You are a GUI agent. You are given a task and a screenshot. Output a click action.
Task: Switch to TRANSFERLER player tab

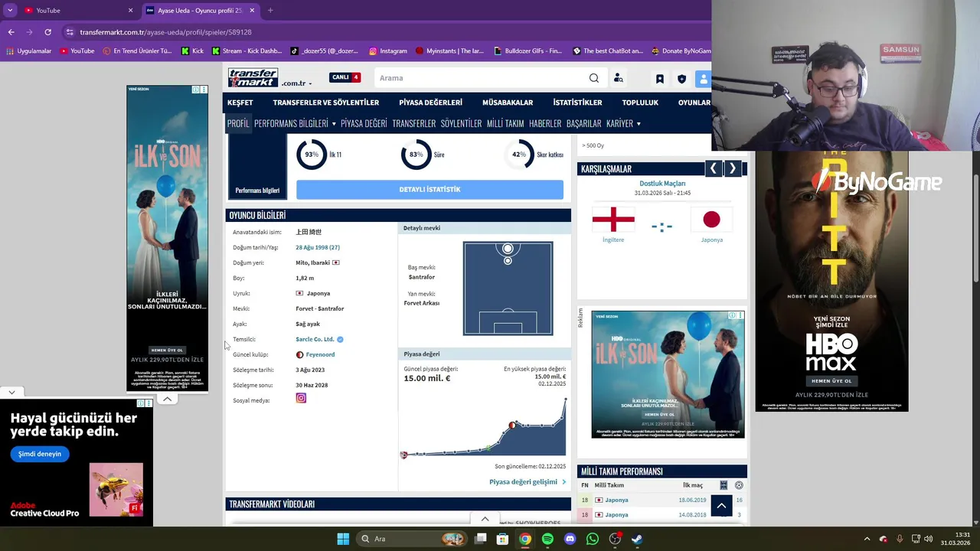point(413,123)
